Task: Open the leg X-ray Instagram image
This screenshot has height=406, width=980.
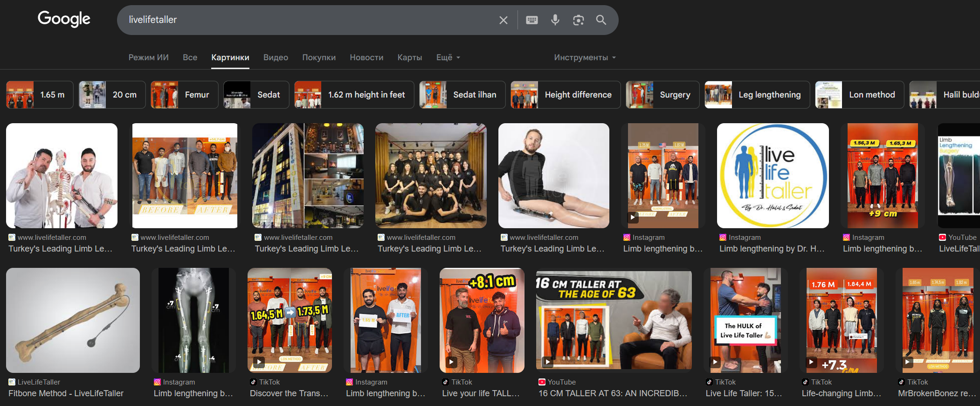Action: click(193, 320)
